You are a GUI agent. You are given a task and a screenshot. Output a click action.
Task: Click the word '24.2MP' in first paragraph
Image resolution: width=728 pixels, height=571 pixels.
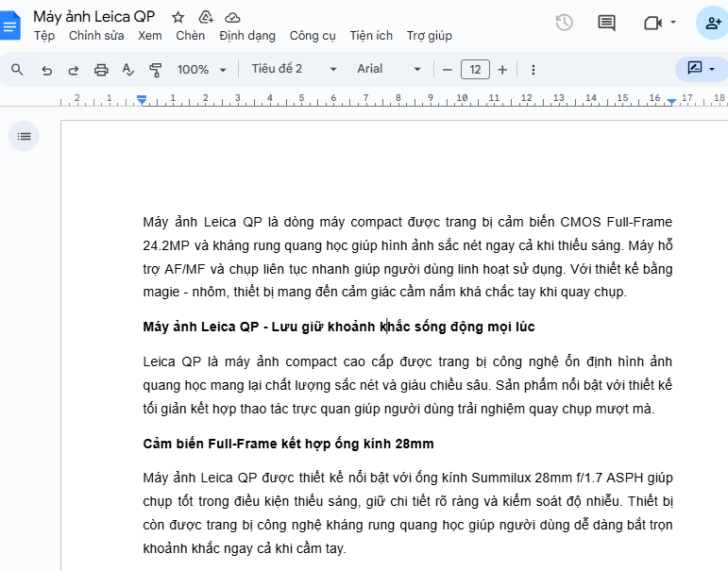coord(166,245)
